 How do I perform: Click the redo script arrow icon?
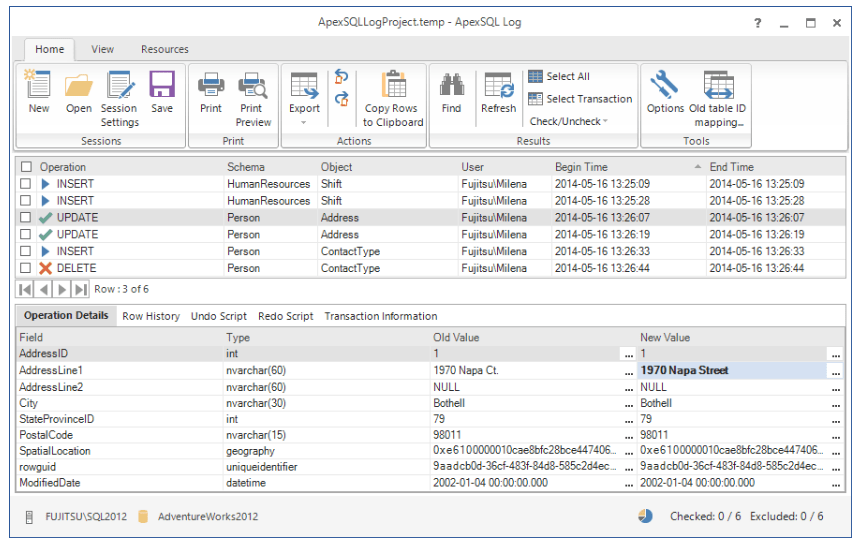click(341, 100)
